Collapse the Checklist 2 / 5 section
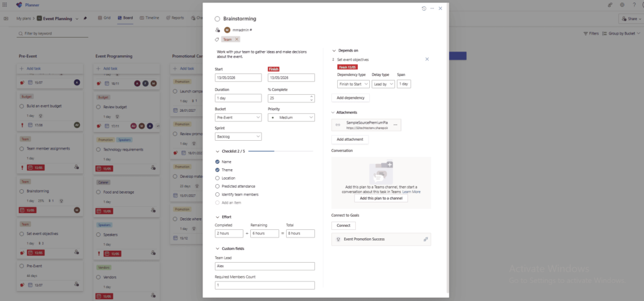This screenshot has height=301, width=644. [x=217, y=151]
